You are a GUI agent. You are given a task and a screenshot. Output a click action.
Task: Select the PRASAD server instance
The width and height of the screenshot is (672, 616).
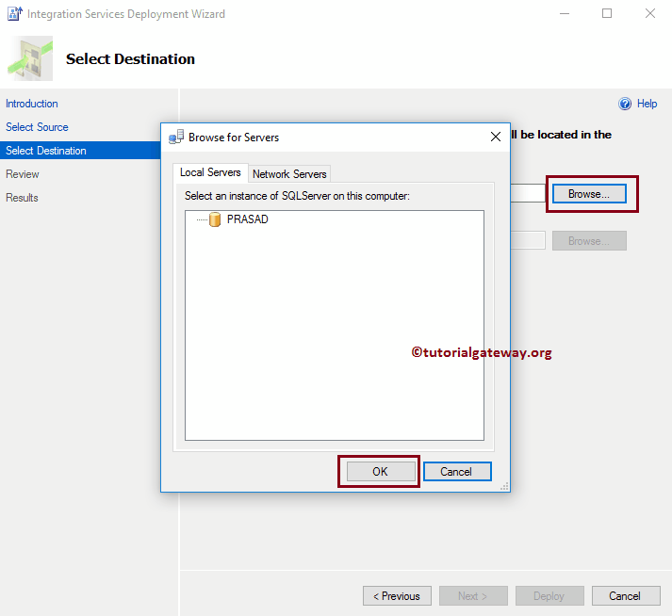(247, 219)
